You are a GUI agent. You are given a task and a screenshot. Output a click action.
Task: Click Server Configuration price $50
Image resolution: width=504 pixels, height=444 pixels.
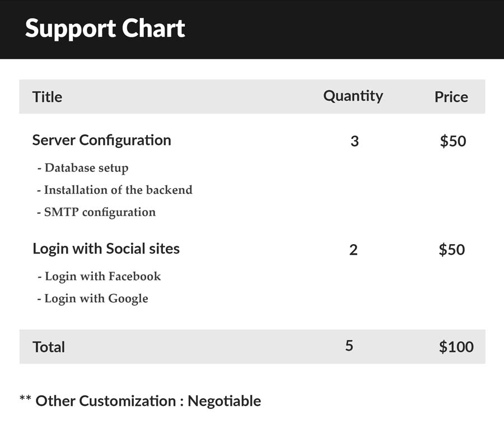pos(453,141)
